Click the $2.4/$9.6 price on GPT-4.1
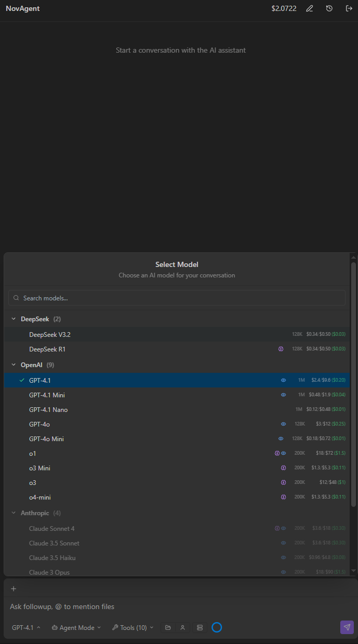358x644 pixels. click(x=320, y=380)
